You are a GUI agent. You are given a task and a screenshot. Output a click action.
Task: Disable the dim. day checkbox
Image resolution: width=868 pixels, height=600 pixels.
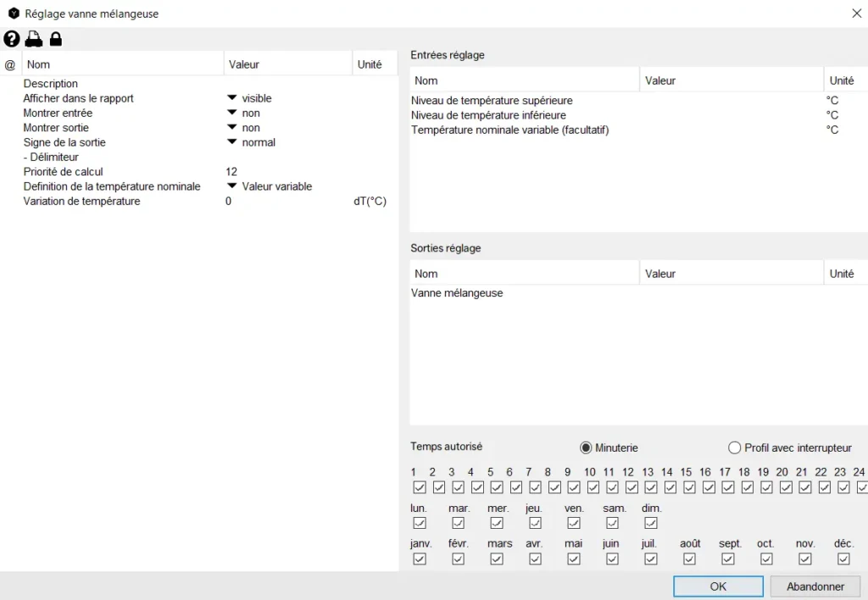coord(651,523)
